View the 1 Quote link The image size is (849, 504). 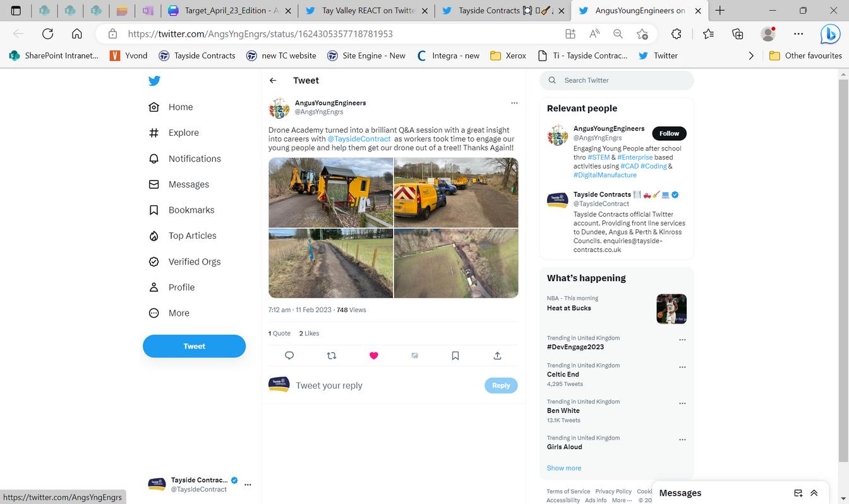point(279,333)
